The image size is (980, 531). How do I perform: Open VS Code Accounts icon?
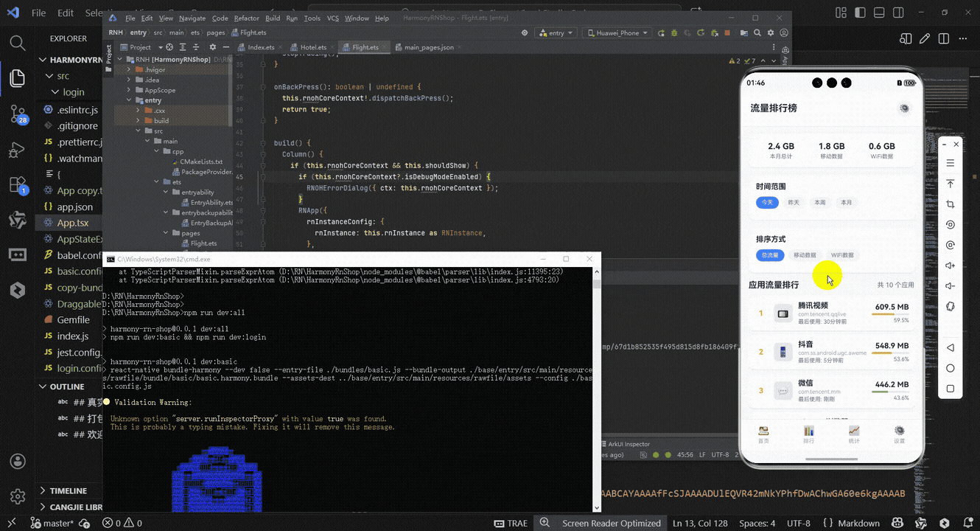click(x=18, y=462)
